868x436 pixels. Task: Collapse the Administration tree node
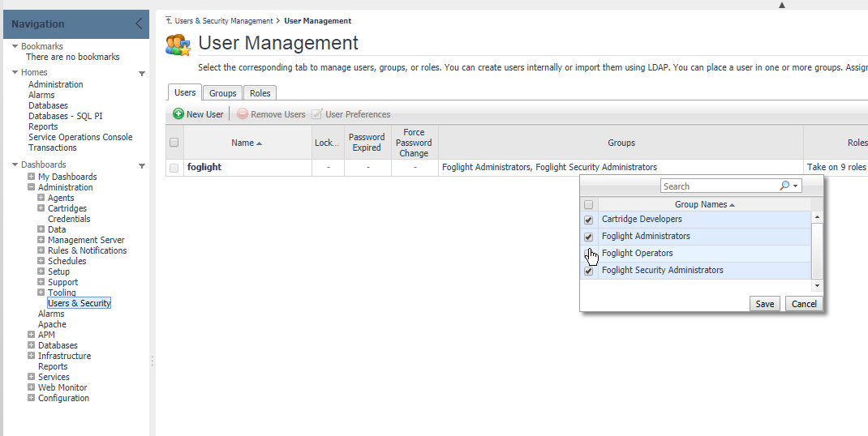[32, 187]
